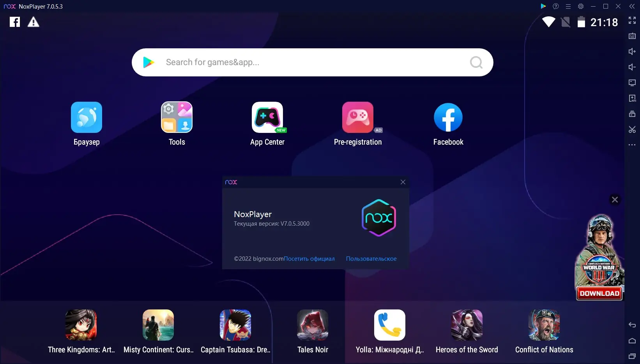Image resolution: width=640 pixels, height=364 pixels.
Task: Raise volume with the sidebar speaker-plus icon
Action: pos(632,51)
